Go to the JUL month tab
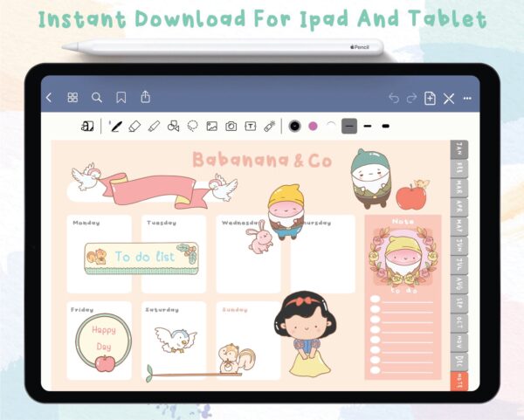 pos(459,265)
